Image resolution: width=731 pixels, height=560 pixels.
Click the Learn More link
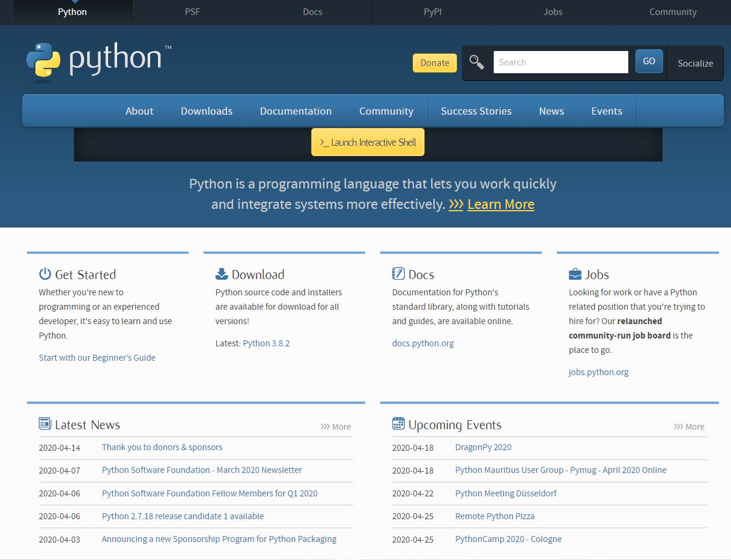point(501,204)
